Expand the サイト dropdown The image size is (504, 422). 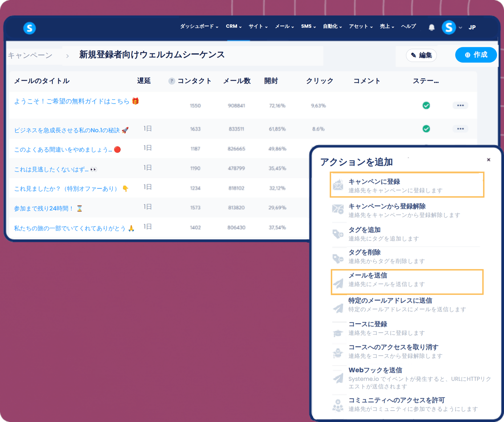tap(258, 27)
